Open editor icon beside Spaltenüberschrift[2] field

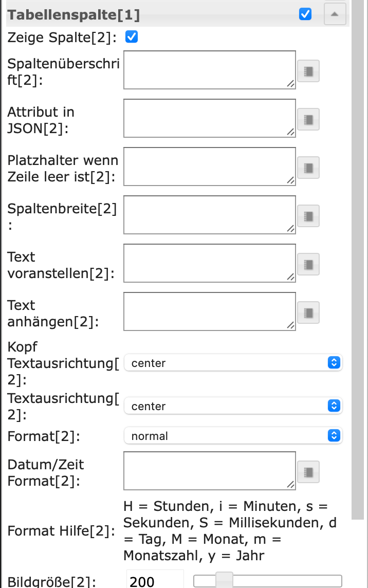[x=308, y=71]
